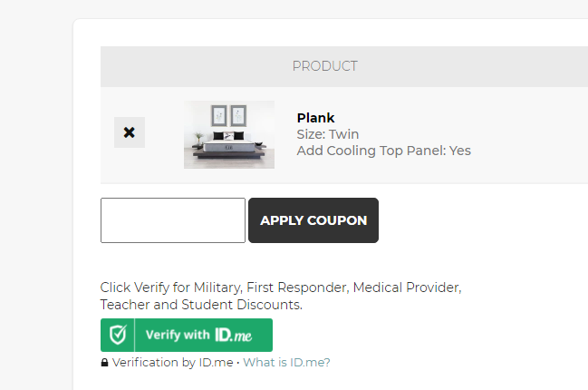The image size is (588, 390).
Task: Click the shield checkmark icon
Action: [117, 335]
